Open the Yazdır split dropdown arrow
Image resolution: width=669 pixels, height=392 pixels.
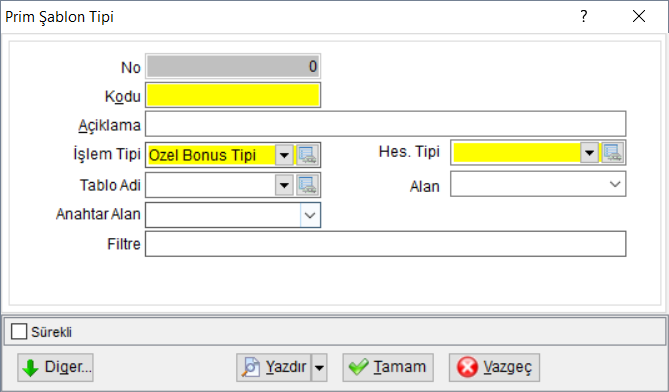[x=319, y=367]
